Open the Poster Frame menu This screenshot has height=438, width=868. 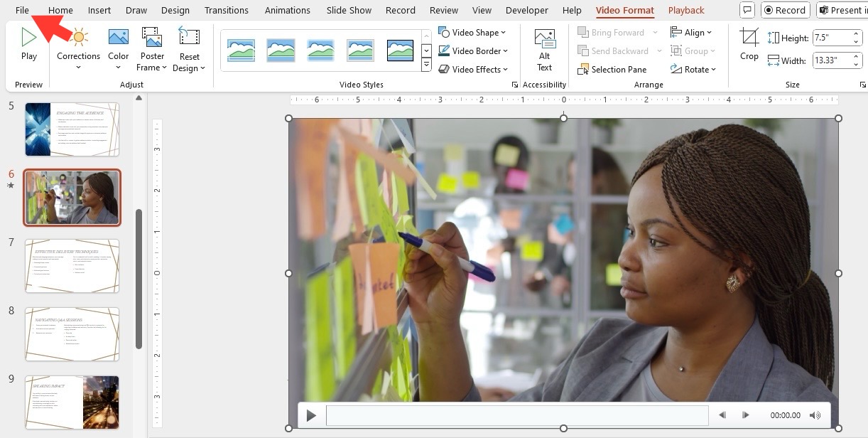[x=151, y=50]
